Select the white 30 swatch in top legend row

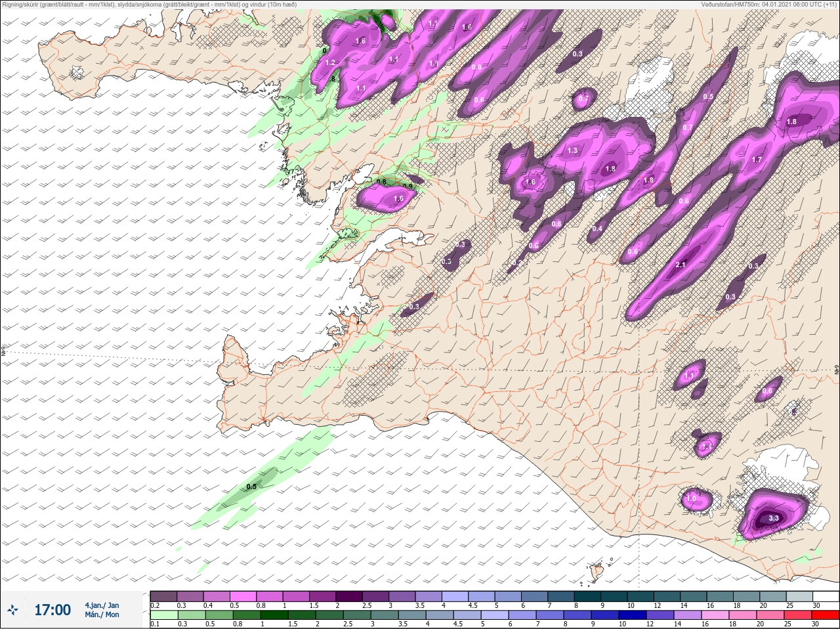[826, 596]
